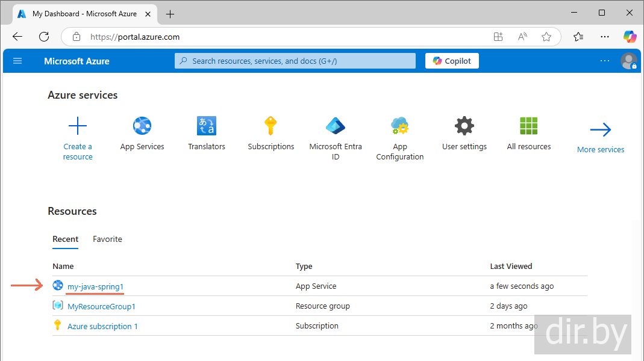
Task: Reload the page with browser refresh button
Action: [44, 37]
